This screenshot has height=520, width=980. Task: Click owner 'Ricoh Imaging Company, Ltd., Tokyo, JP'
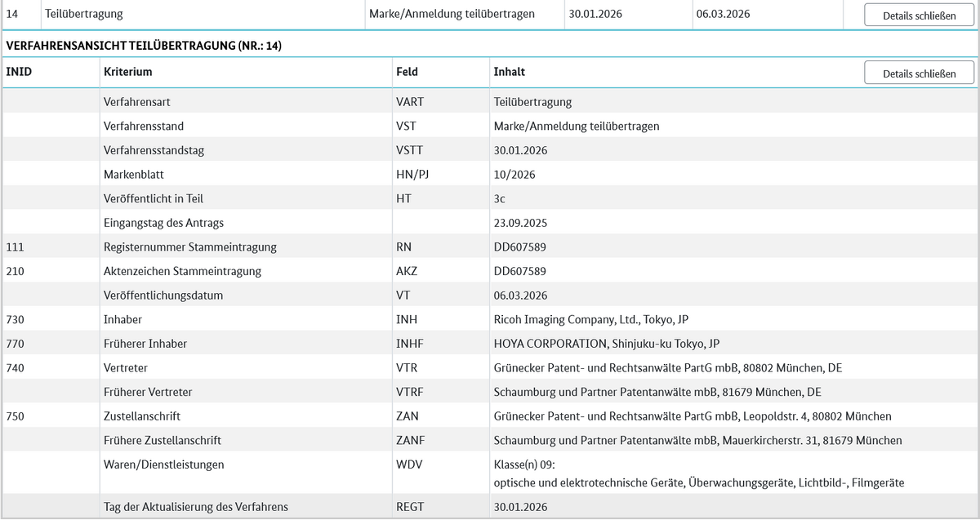coord(591,319)
